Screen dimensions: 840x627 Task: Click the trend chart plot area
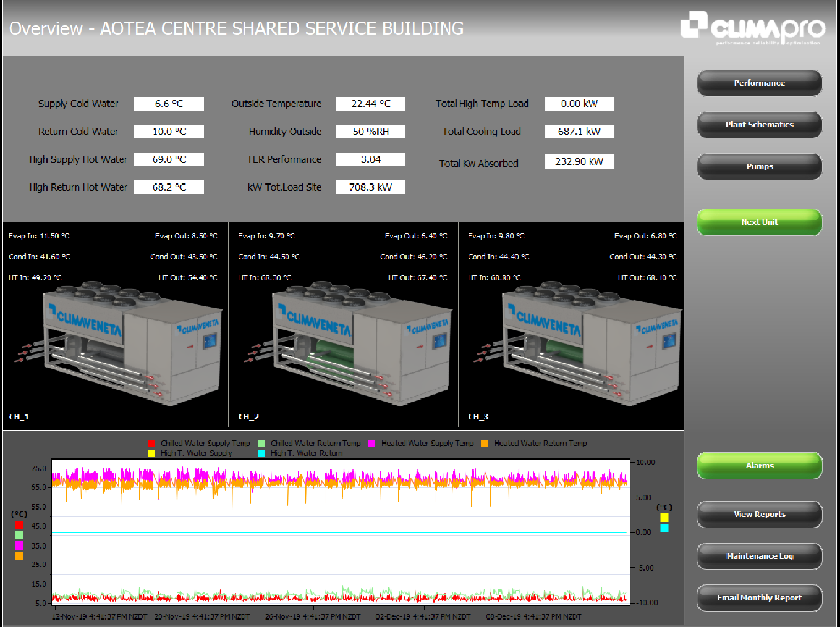341,534
